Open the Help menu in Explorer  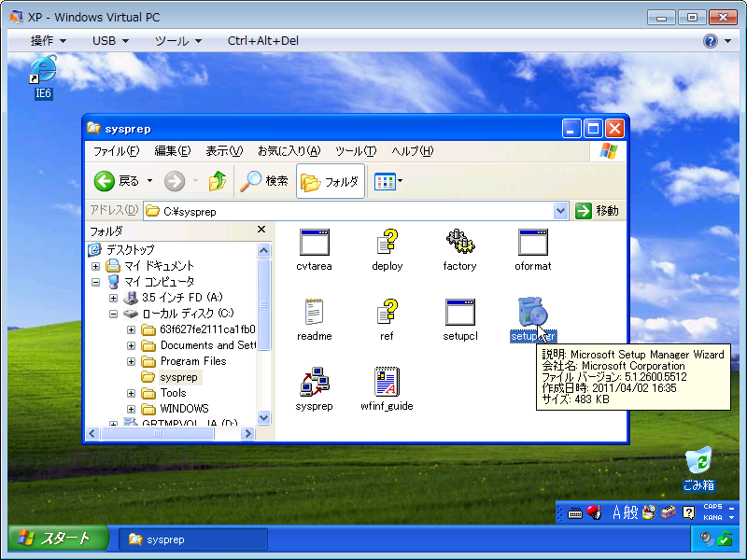pyautogui.click(x=412, y=151)
